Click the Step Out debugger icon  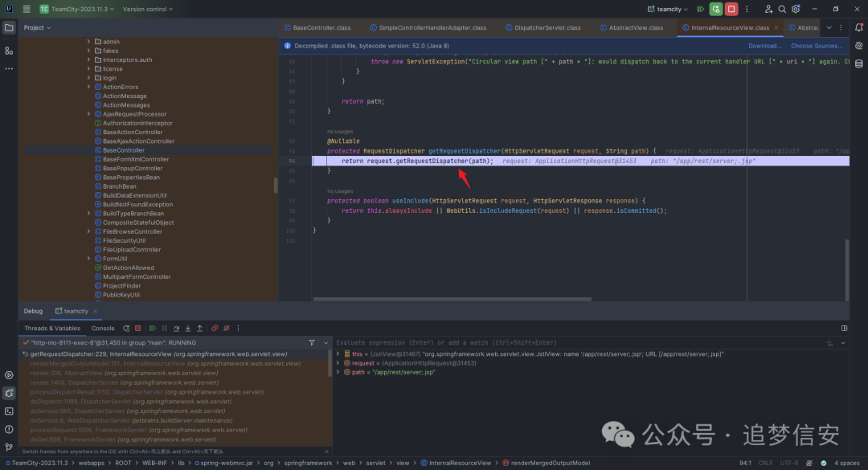(199, 328)
